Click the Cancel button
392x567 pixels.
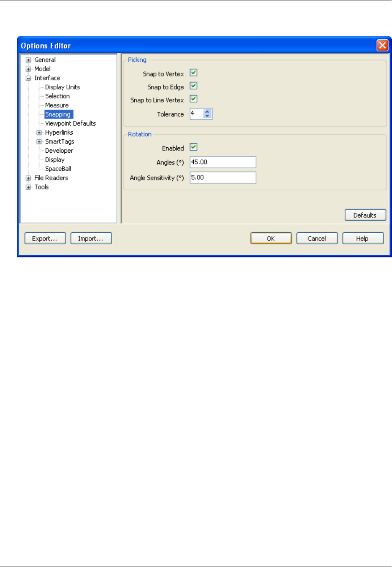point(317,239)
